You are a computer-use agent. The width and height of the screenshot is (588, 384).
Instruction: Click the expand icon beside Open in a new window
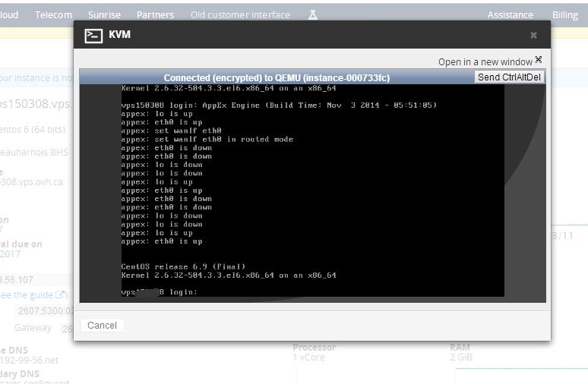[539, 59]
